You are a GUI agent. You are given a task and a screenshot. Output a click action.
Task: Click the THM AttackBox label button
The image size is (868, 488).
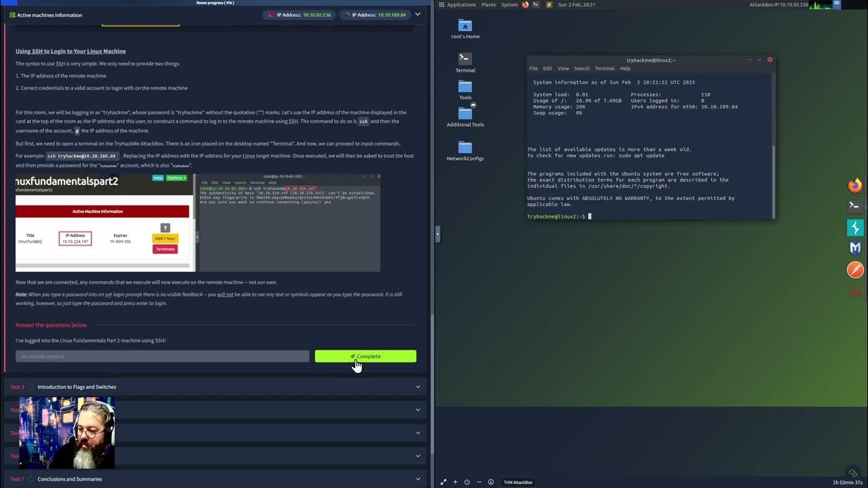pyautogui.click(x=519, y=482)
